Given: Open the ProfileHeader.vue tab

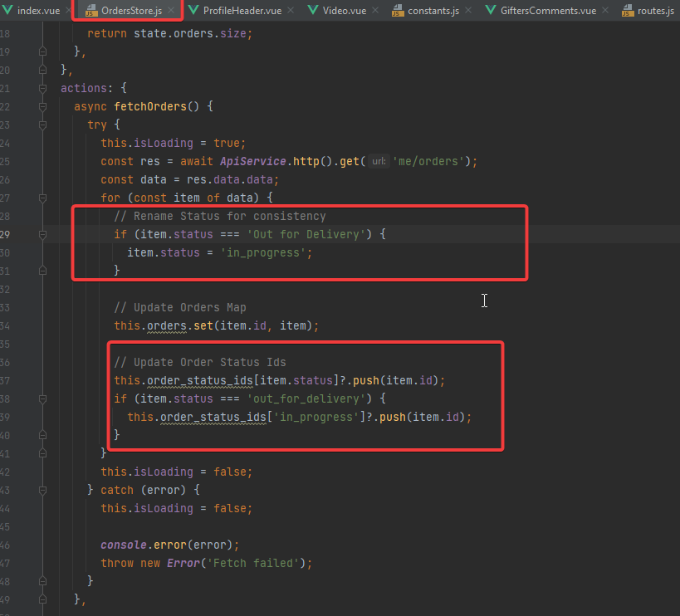Looking at the screenshot, I should coord(242,11).
